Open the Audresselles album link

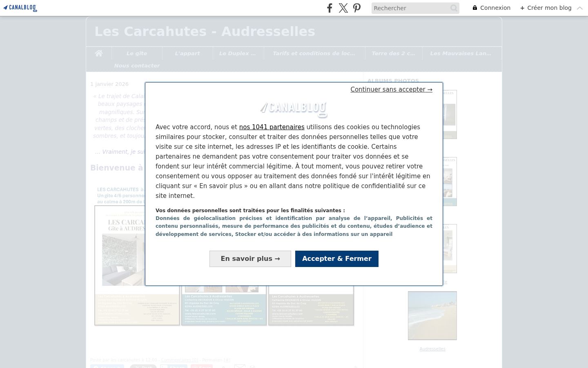pos(432,349)
